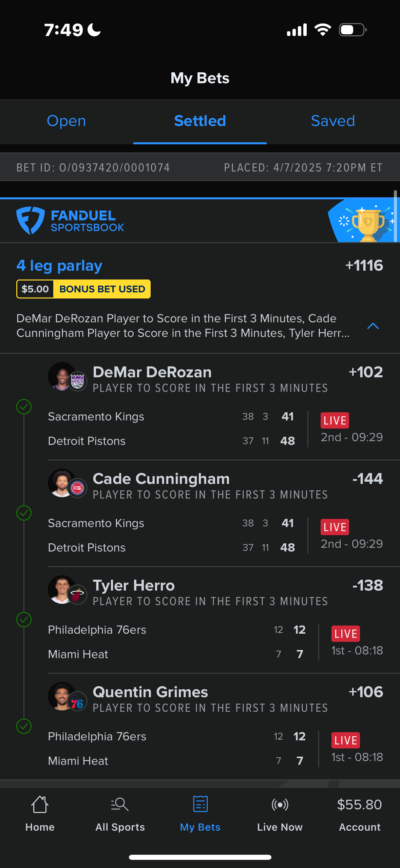Tap the My Bets slip icon
Image resolution: width=400 pixels, height=868 pixels.
pos(200,804)
